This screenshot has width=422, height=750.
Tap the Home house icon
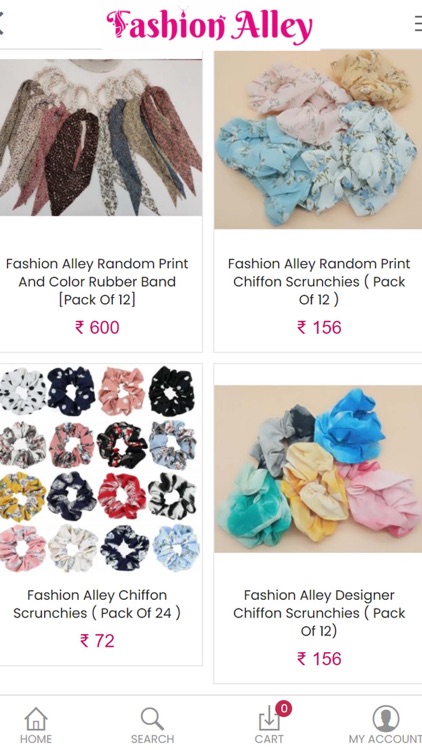(36, 719)
